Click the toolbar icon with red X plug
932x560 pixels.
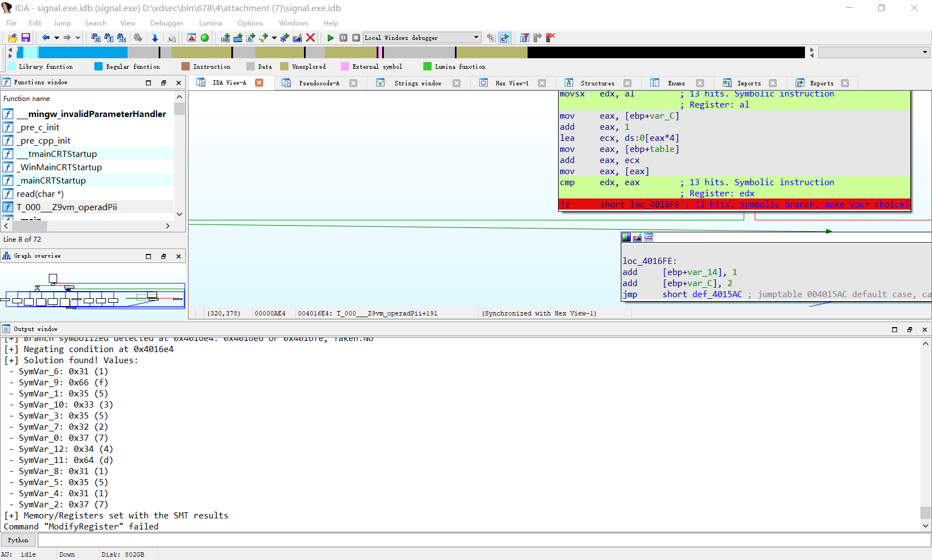coord(550,38)
